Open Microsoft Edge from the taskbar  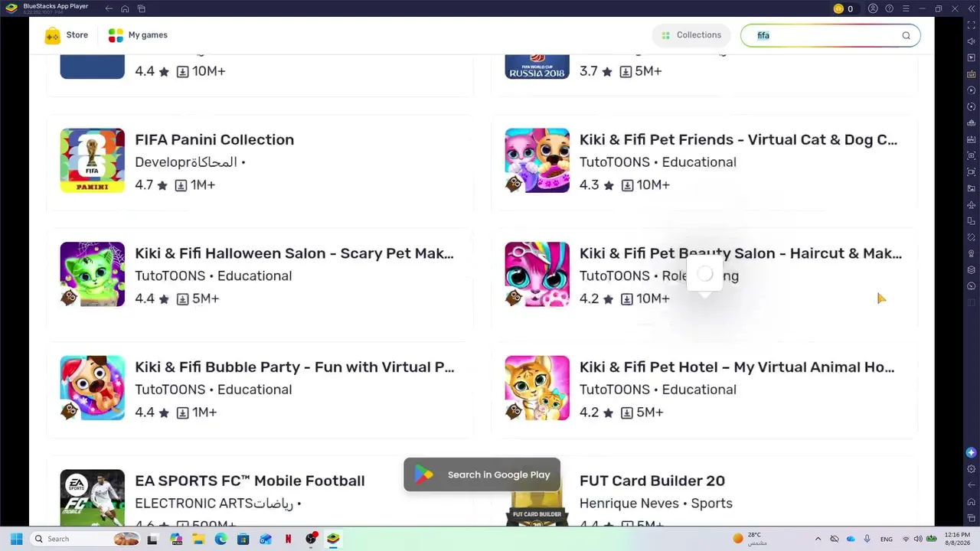click(220, 539)
